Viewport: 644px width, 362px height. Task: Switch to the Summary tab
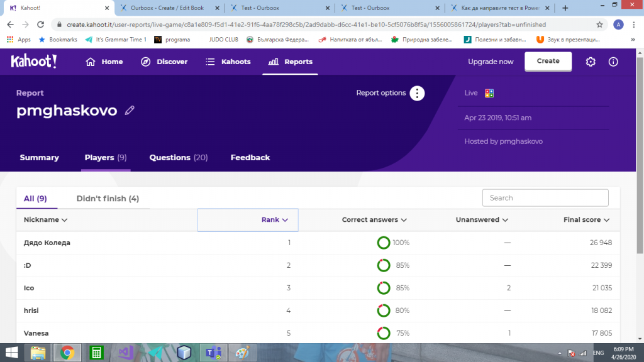(40, 158)
